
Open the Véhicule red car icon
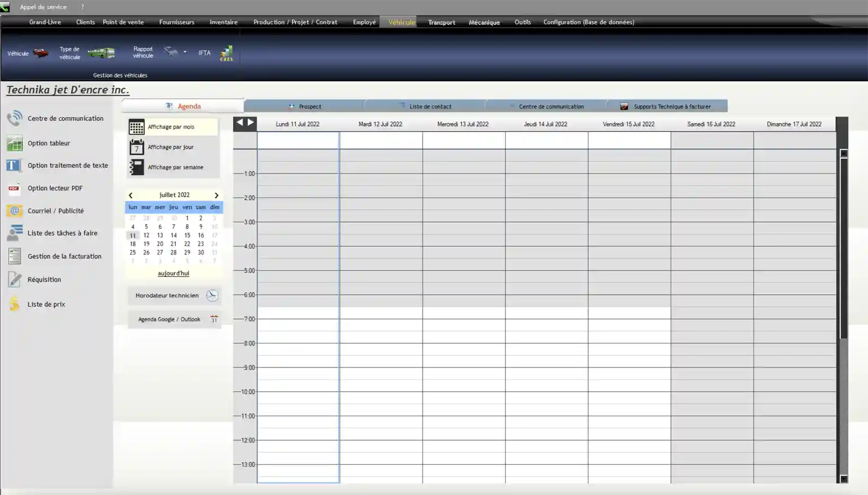click(41, 53)
